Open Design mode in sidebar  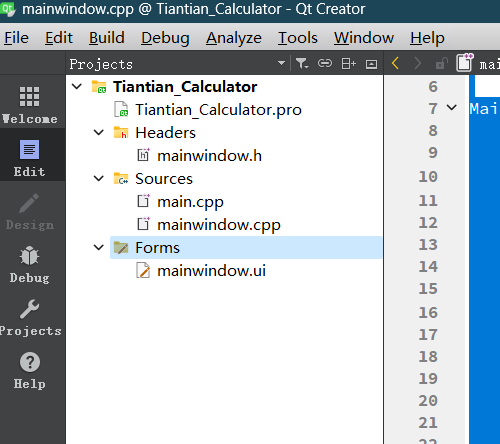click(x=30, y=211)
